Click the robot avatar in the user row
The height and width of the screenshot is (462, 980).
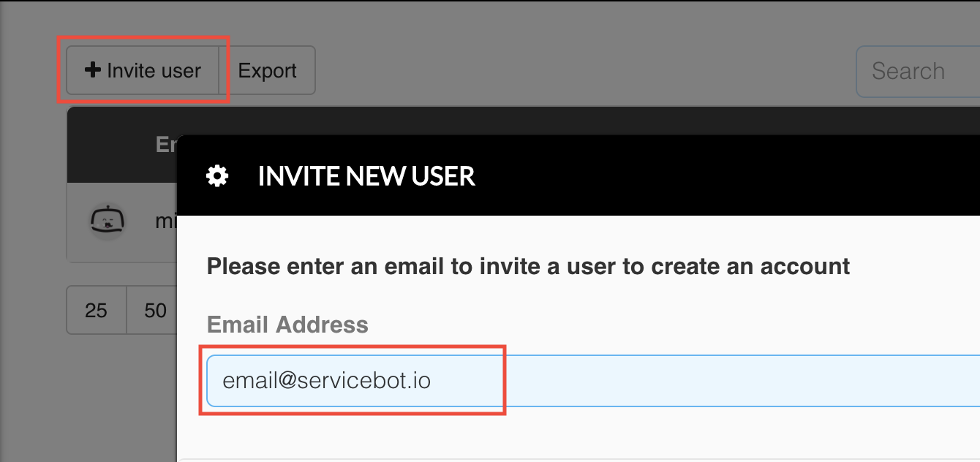tap(108, 221)
